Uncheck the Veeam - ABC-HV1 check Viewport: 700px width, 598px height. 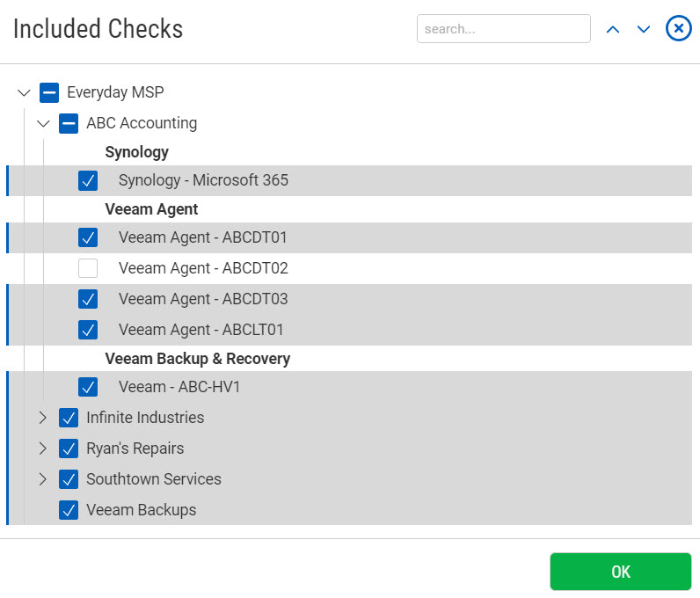88,387
